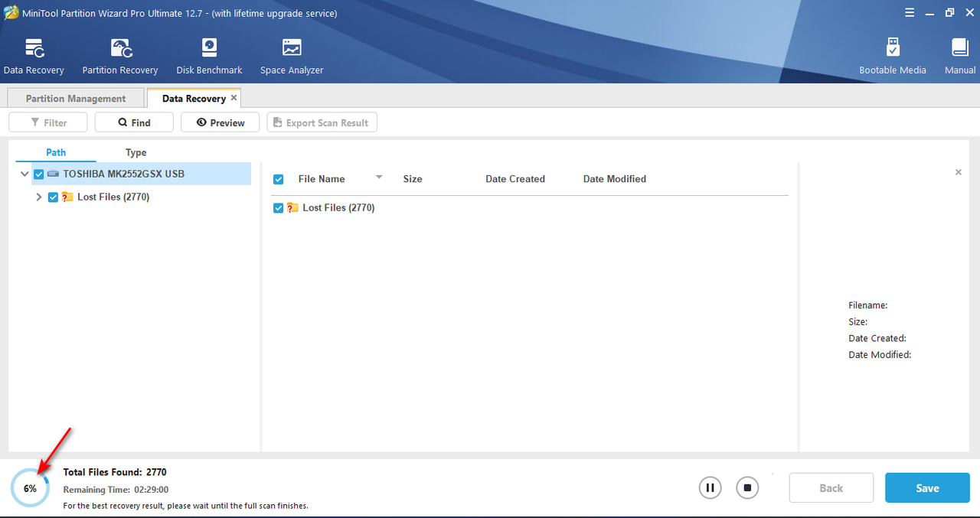Open the Manual book icon

[960, 57]
